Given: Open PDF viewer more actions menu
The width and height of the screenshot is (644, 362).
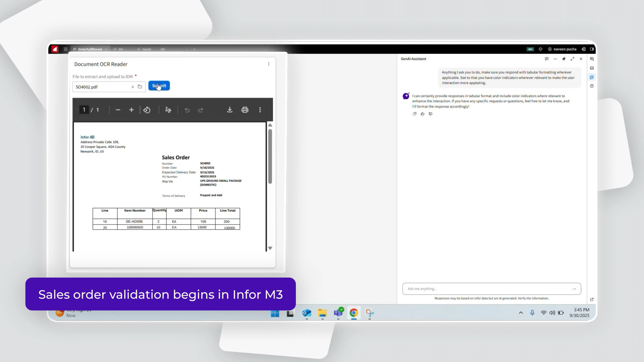Looking at the screenshot, I should point(260,110).
